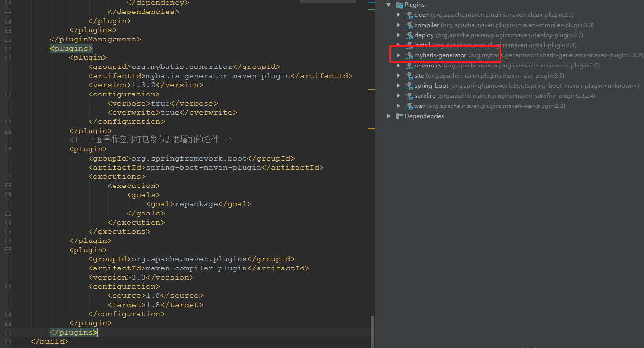The image size is (644, 348).
Task: Expand the site plugin node
Action: (x=398, y=76)
